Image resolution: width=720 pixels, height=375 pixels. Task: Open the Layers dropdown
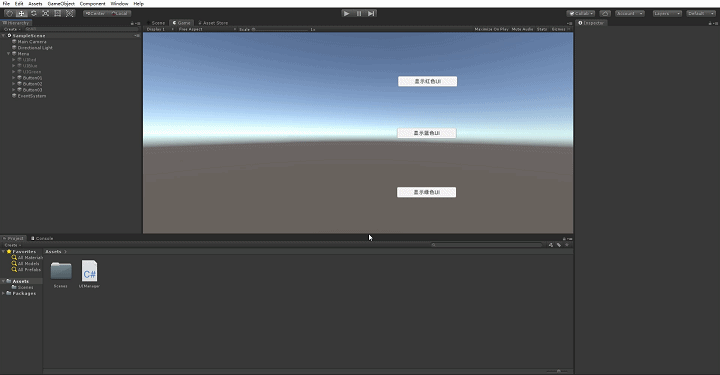(667, 13)
